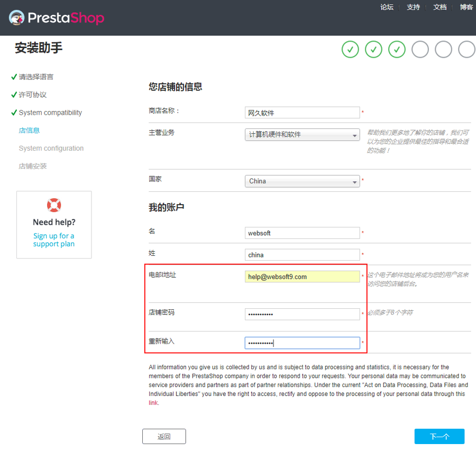Focus the 商店名称 input field
This screenshot has width=476, height=452.
[x=302, y=113]
